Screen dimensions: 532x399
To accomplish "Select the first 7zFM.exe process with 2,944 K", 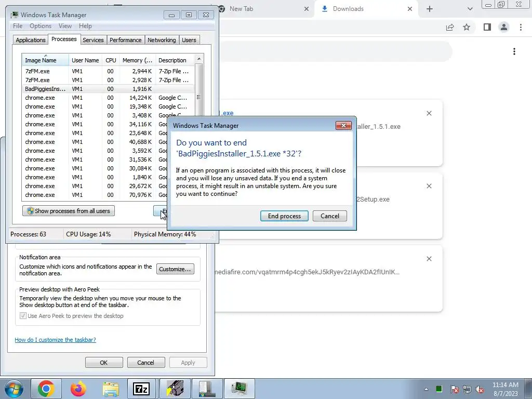I will (108, 71).
